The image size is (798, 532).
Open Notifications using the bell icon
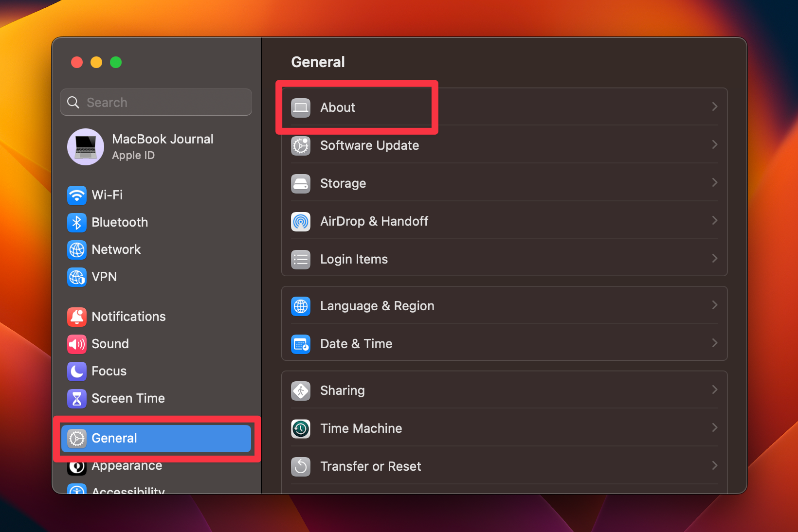tap(76, 317)
